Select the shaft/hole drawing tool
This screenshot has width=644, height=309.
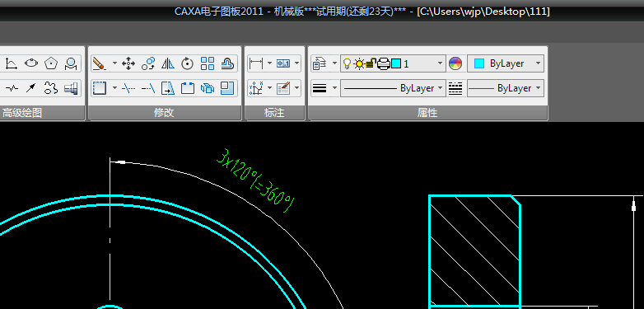click(71, 88)
